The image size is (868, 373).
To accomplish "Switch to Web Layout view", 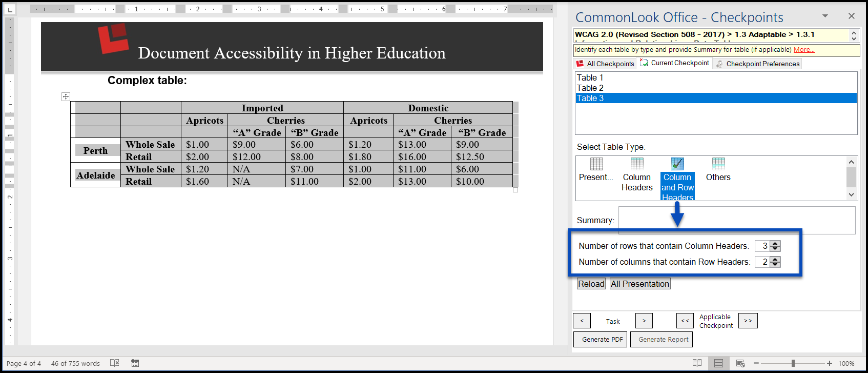I will click(x=740, y=363).
